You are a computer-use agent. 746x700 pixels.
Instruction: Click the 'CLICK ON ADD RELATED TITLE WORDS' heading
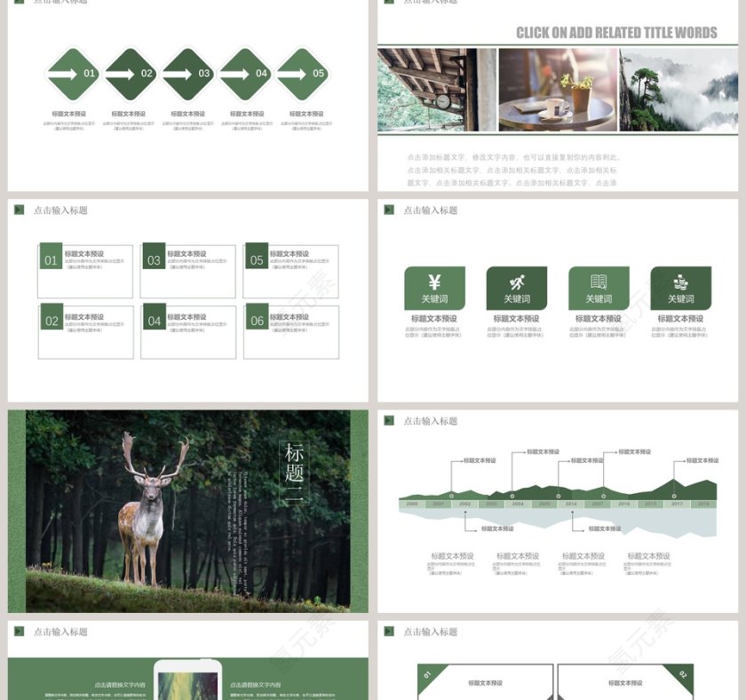[x=616, y=33]
